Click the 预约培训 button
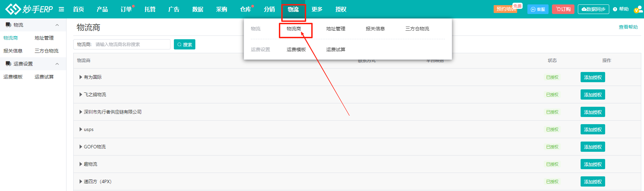644x191 pixels. coord(506,9)
